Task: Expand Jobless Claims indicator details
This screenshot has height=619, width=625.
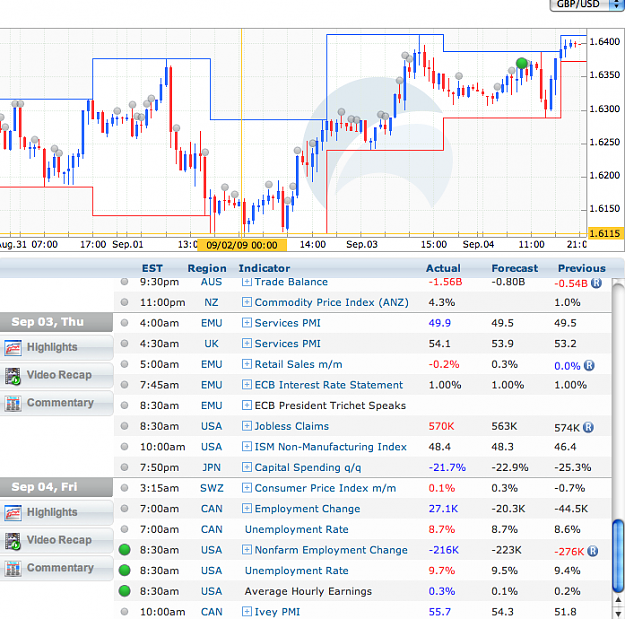Action: point(247,426)
